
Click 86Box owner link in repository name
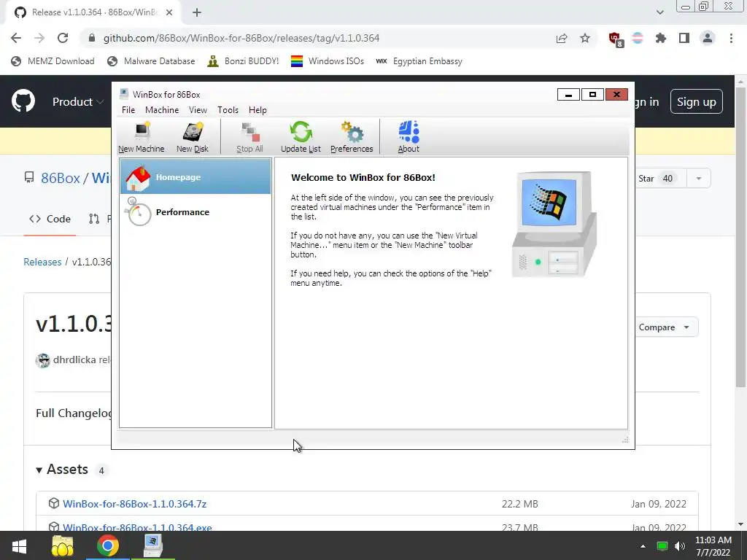61,178
